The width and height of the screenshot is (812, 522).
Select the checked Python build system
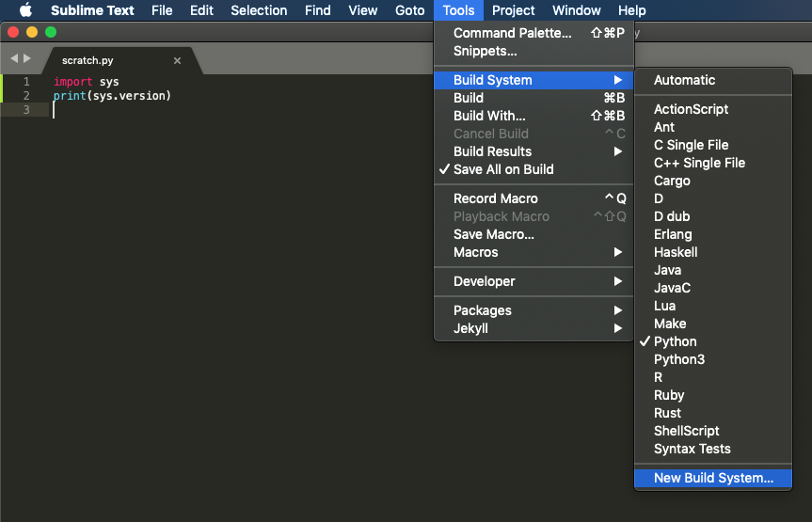[x=713, y=341]
